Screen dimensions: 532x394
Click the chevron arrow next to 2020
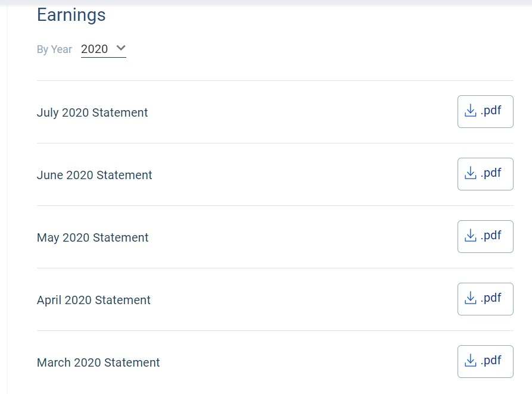click(x=121, y=48)
